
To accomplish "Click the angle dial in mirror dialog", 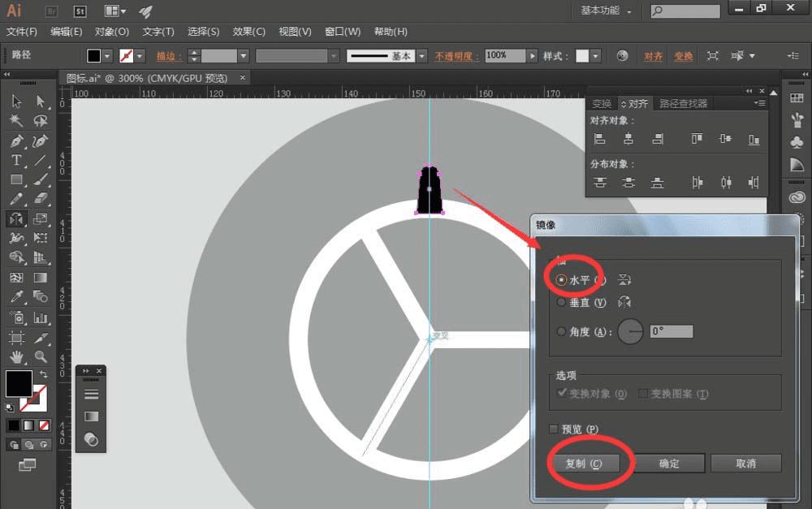I will point(630,331).
